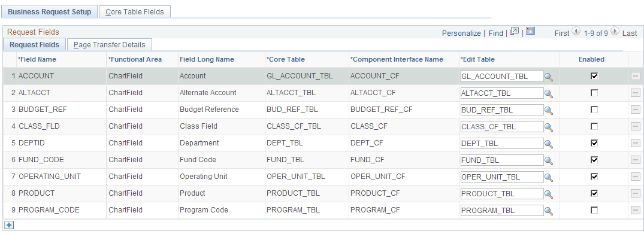Edit the PROGRAM_TBL edit table field

[x=502, y=211]
